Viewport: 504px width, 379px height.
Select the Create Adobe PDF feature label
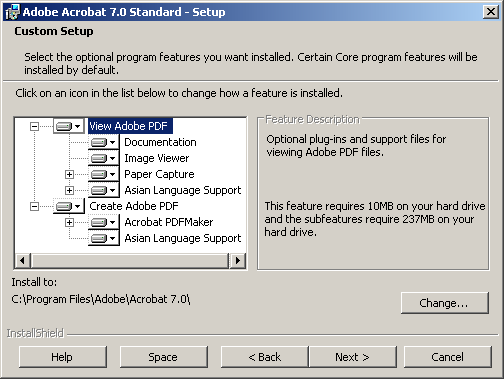134,206
